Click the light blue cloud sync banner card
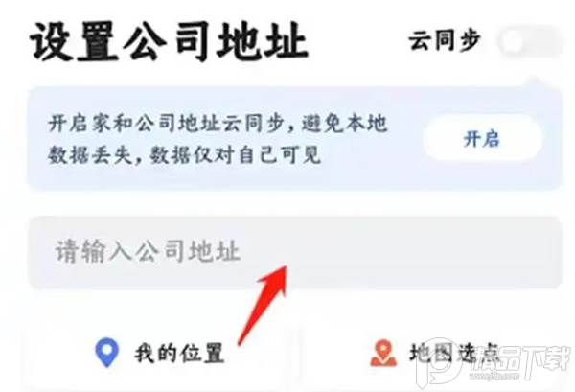This screenshot has height=392, width=575. click(295, 139)
